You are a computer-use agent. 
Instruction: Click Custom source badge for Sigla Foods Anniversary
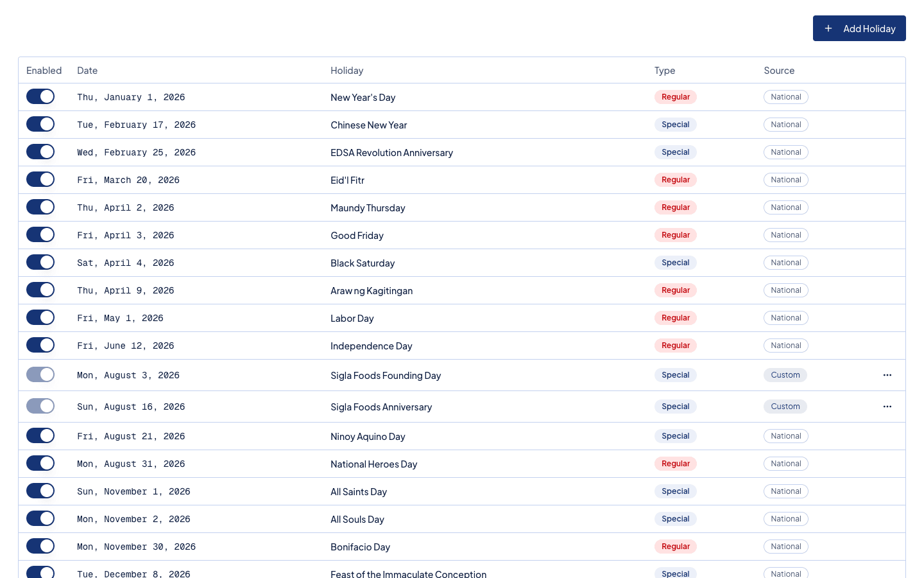pos(785,407)
